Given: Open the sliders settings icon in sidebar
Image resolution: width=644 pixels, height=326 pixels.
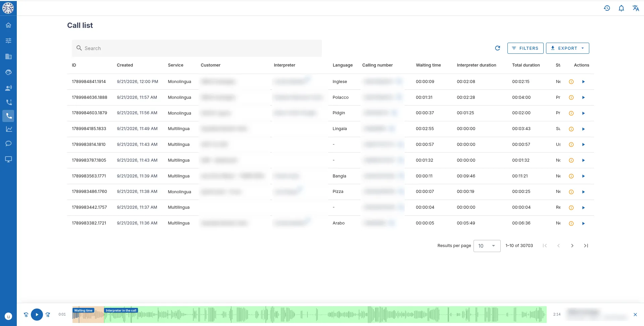Looking at the screenshot, I should pyautogui.click(x=8, y=41).
